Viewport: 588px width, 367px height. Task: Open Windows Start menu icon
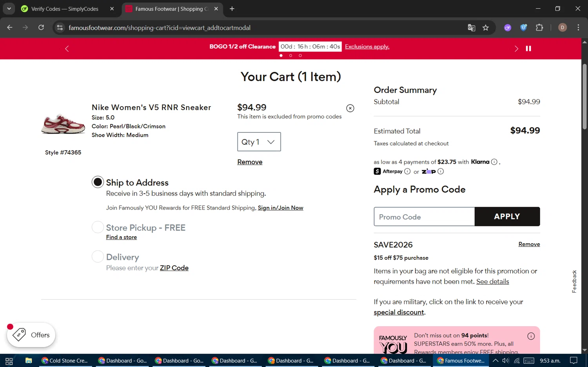(x=9, y=361)
